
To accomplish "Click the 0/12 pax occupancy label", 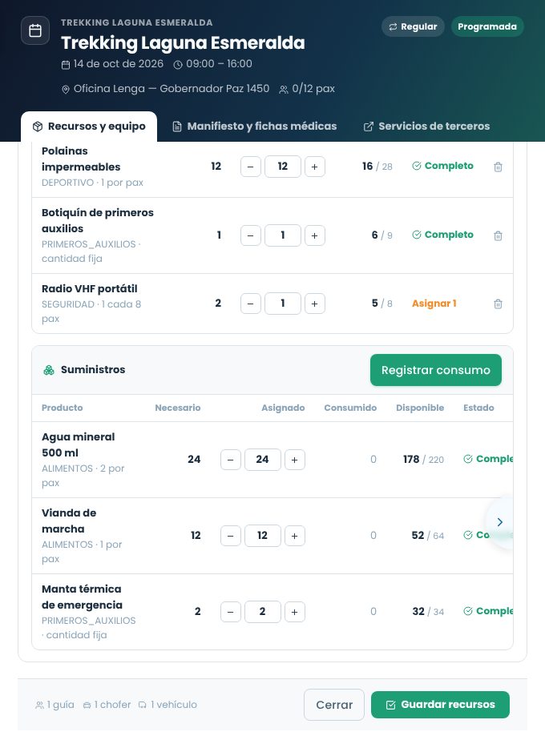I will pos(307,89).
